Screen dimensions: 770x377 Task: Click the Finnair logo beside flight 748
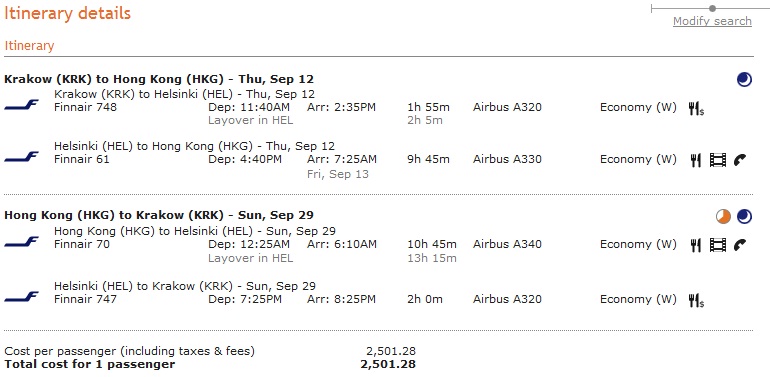click(22, 105)
